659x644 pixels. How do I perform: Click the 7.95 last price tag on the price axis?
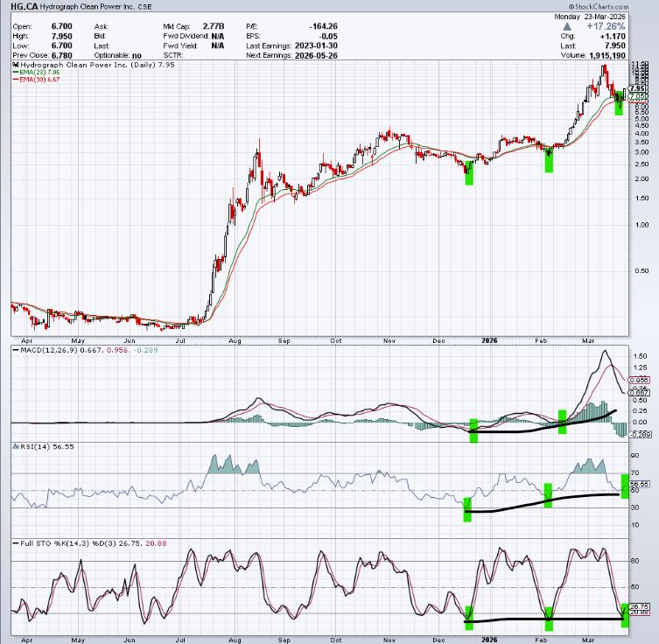tap(638, 88)
